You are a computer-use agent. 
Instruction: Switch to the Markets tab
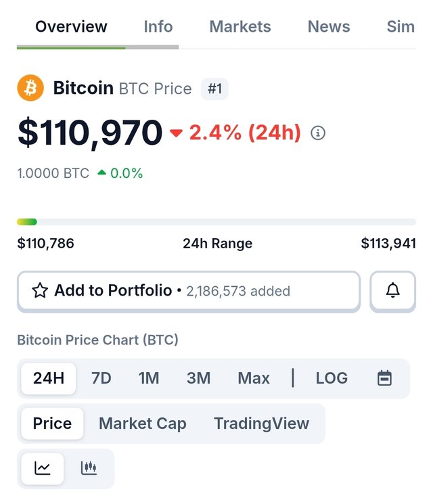point(240,27)
